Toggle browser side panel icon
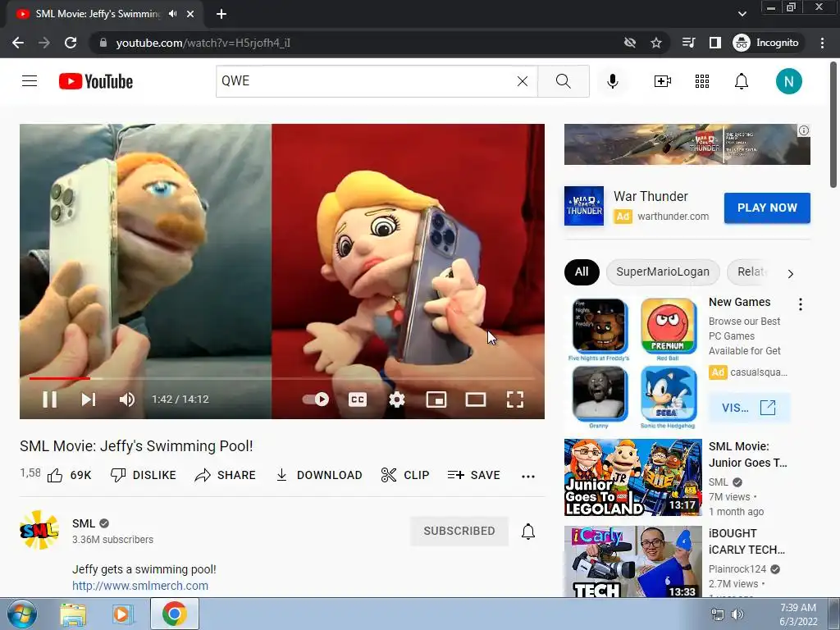840x630 pixels. point(715,43)
